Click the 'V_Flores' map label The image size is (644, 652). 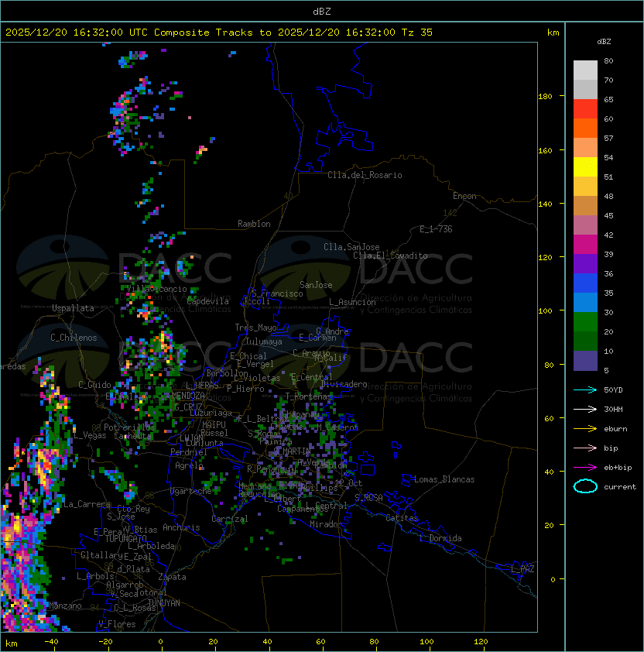117,624
